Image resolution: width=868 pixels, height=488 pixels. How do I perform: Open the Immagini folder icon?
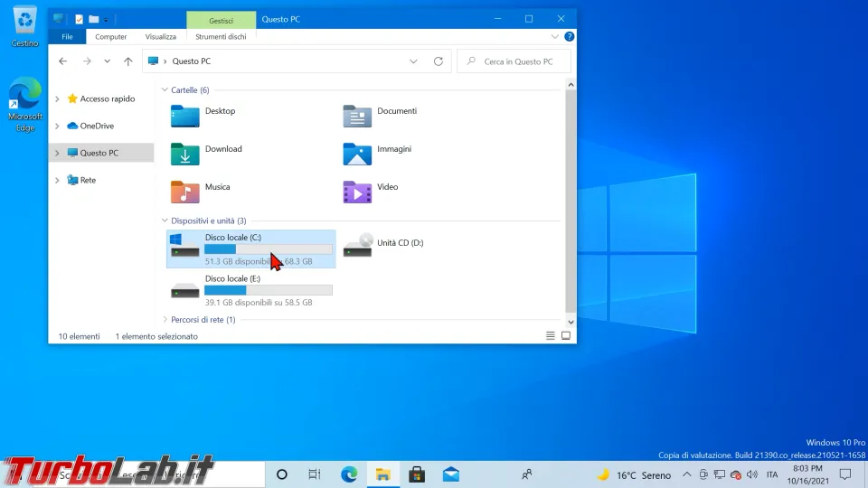tap(357, 154)
